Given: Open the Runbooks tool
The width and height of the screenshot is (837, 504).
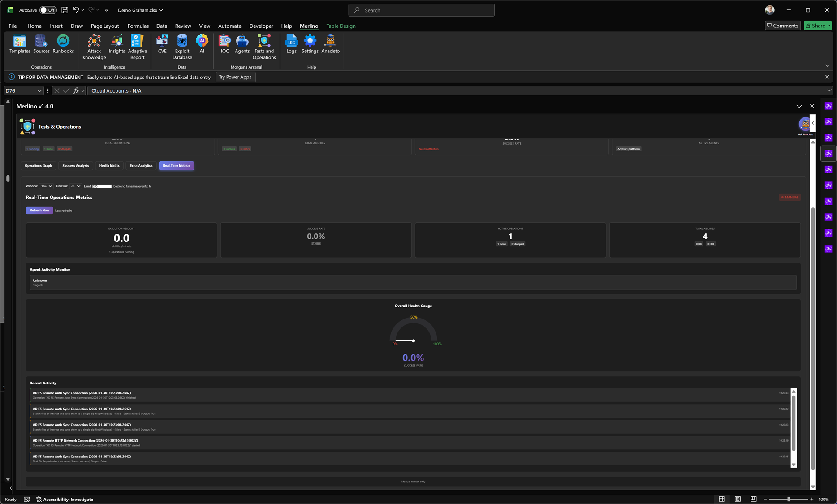Looking at the screenshot, I should [x=63, y=43].
